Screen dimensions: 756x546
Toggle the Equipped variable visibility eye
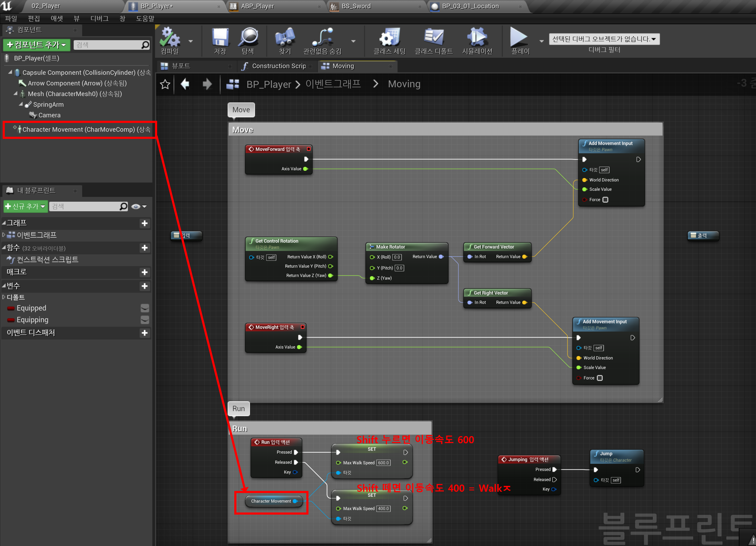click(x=145, y=308)
